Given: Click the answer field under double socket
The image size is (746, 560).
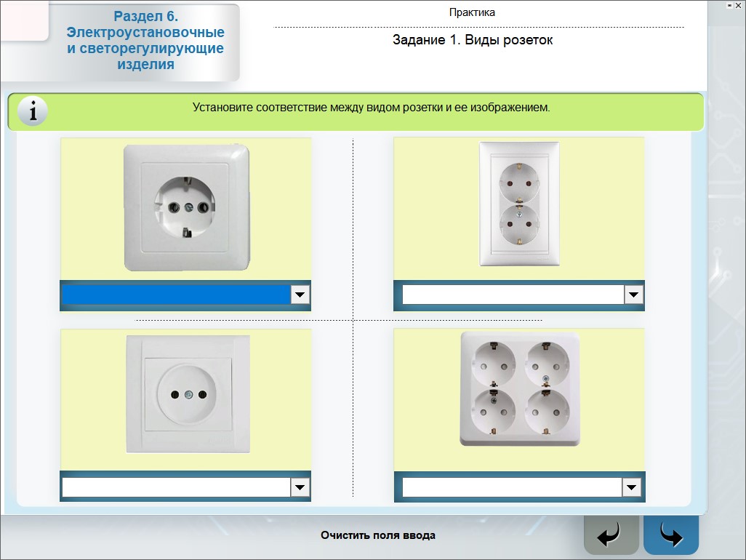Looking at the screenshot, I should (513, 295).
